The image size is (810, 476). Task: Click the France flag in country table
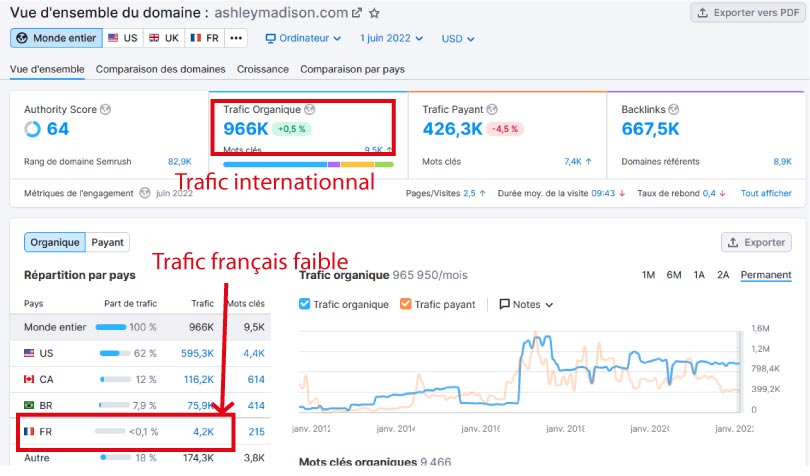click(29, 432)
